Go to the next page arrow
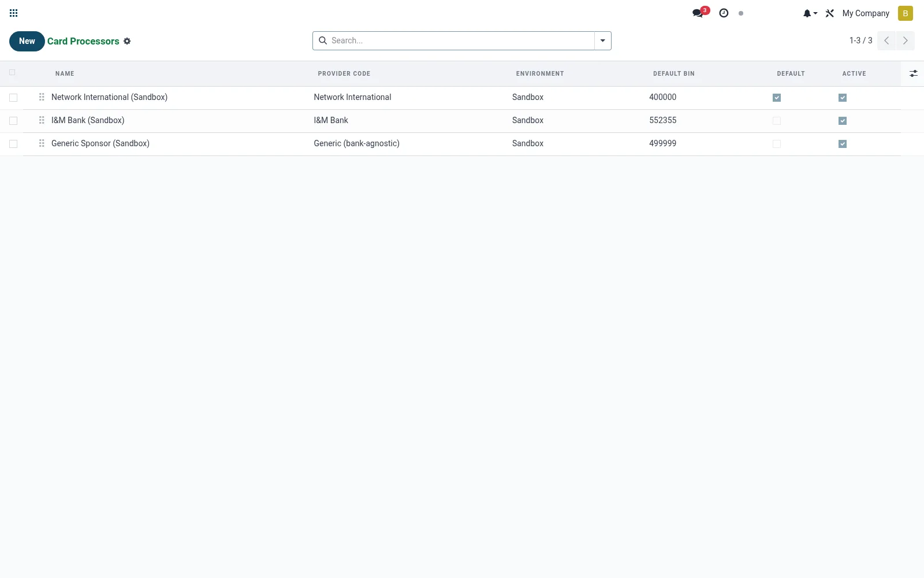This screenshot has width=924, height=578. 906,40
